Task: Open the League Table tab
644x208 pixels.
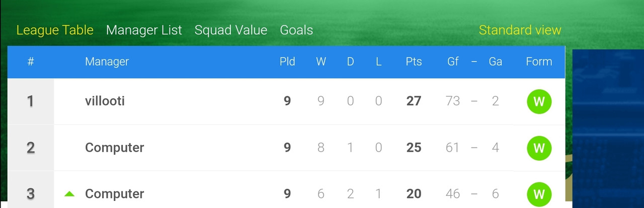Action: 55,30
